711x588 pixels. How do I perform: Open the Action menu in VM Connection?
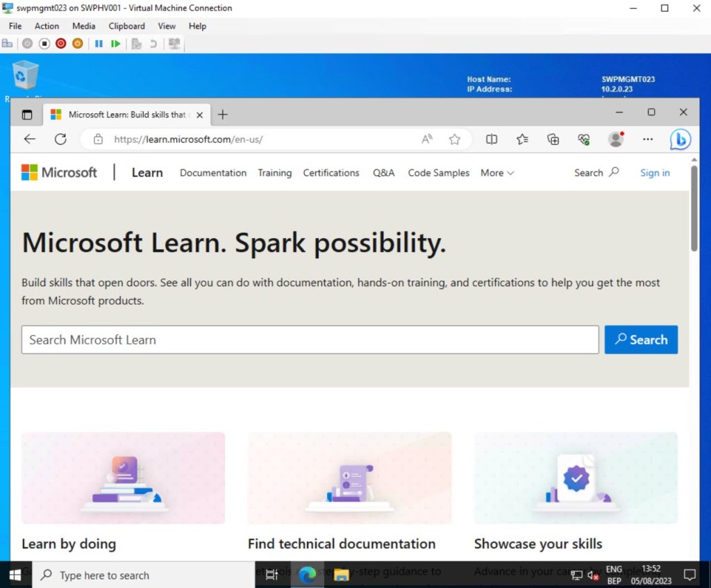click(47, 26)
